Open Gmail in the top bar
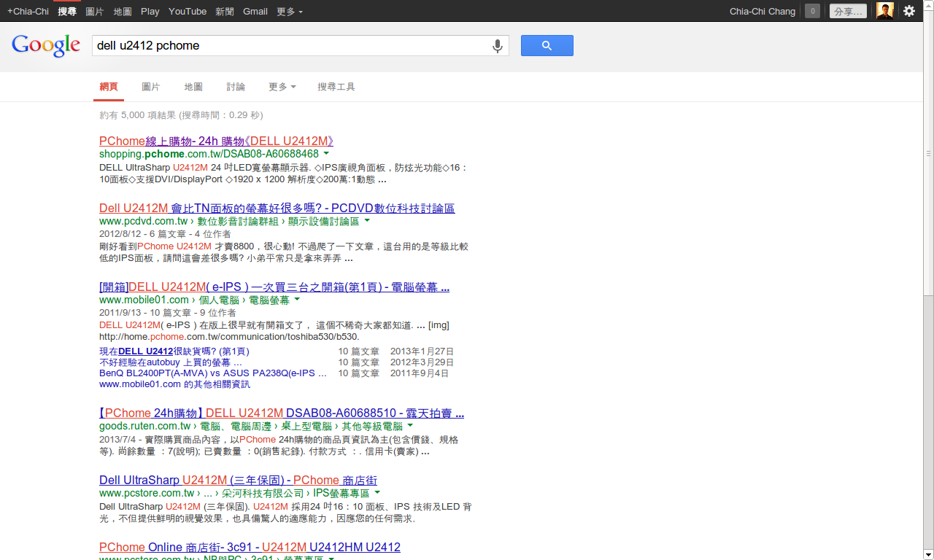The image size is (934, 560). (255, 11)
